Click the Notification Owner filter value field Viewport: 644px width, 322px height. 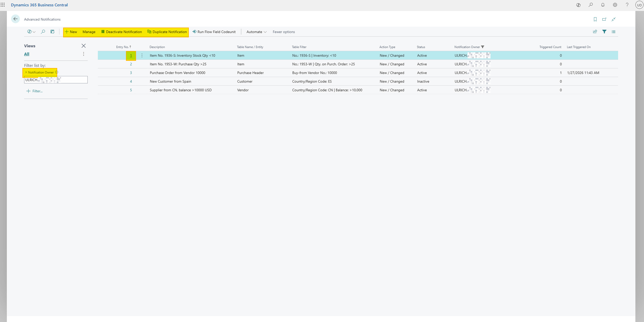click(56, 80)
